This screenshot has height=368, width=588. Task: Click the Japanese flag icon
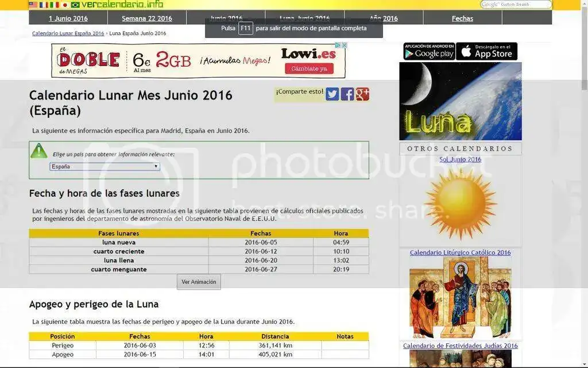click(x=65, y=5)
